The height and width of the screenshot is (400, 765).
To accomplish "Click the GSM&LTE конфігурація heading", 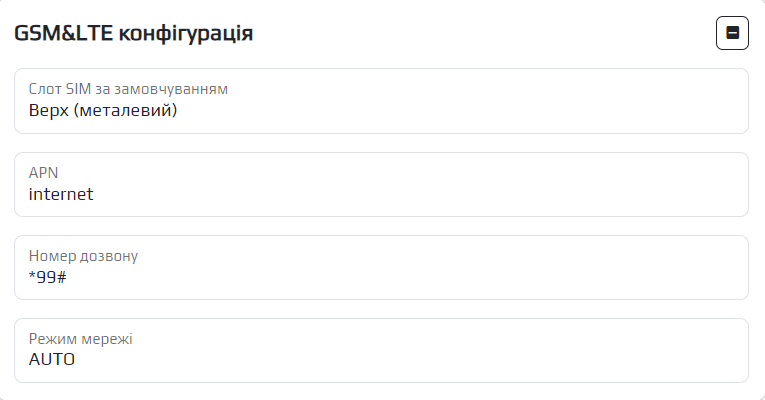I will [133, 34].
